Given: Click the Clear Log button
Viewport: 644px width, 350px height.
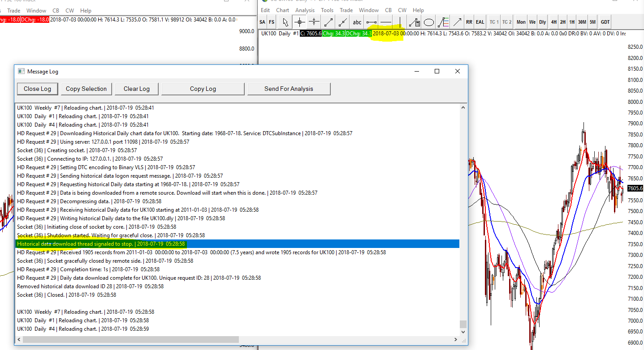Looking at the screenshot, I should 137,89.
